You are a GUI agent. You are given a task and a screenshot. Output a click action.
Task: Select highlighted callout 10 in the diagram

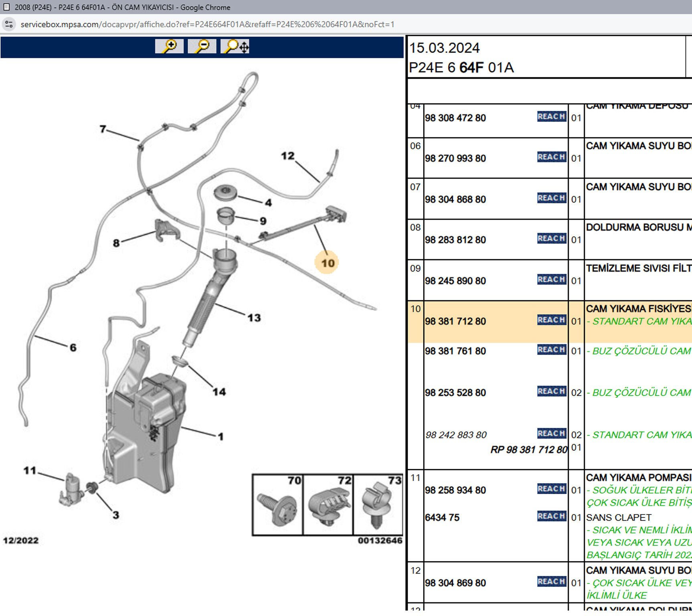pos(327,263)
